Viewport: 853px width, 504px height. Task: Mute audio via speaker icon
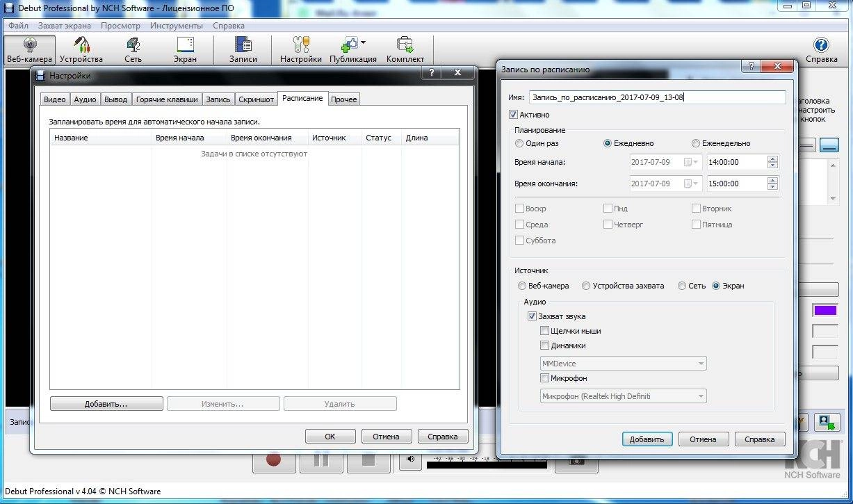click(411, 460)
